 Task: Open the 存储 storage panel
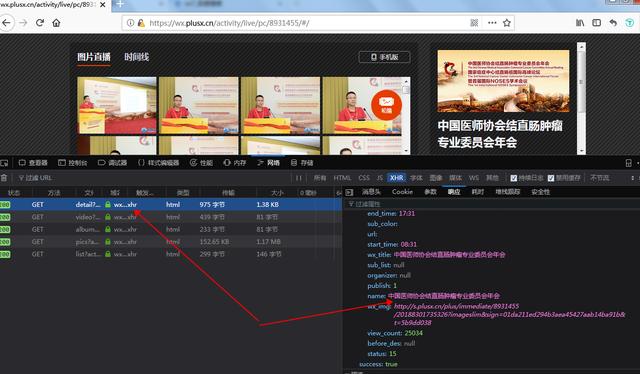tap(302, 163)
